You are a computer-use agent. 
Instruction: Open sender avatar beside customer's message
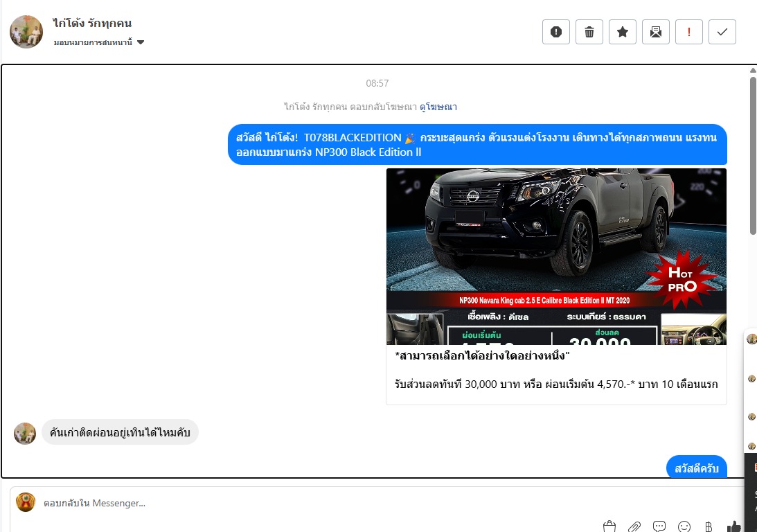pos(25,433)
